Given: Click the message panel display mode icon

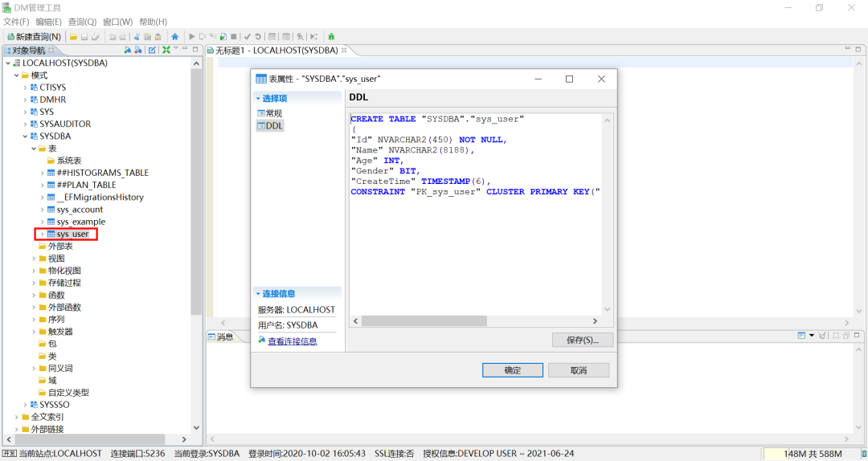Looking at the screenshot, I should click(x=801, y=336).
